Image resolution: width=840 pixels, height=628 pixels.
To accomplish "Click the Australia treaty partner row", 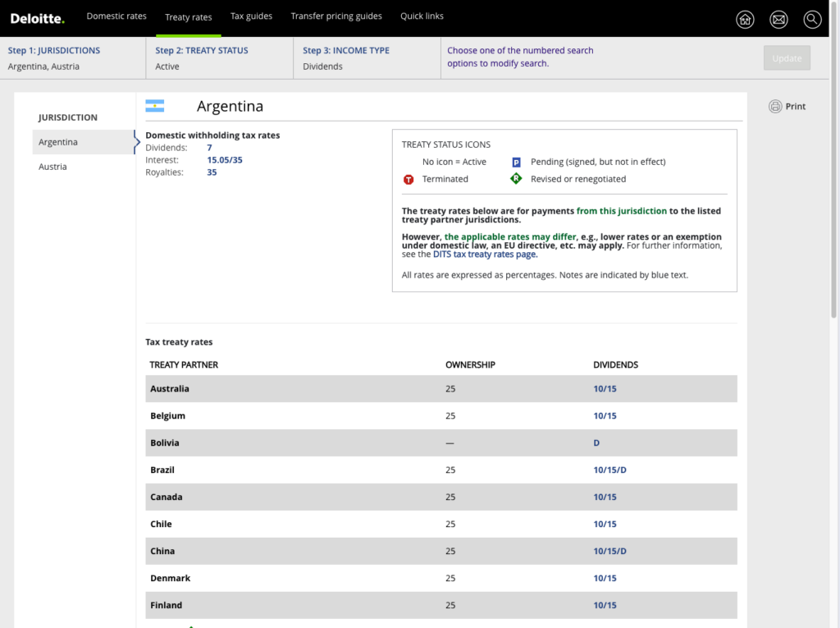I will pos(441,389).
